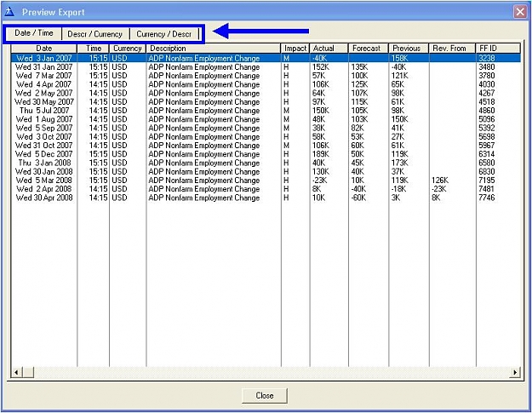Select row dated Thu 5 Jul 2007
Image resolution: width=532 pixels, height=413 pixels.
pyautogui.click(x=266, y=111)
